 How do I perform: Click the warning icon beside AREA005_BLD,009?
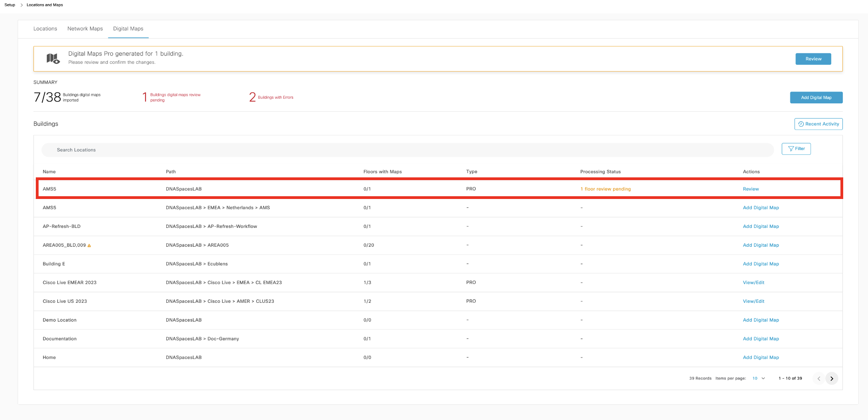[89, 245]
